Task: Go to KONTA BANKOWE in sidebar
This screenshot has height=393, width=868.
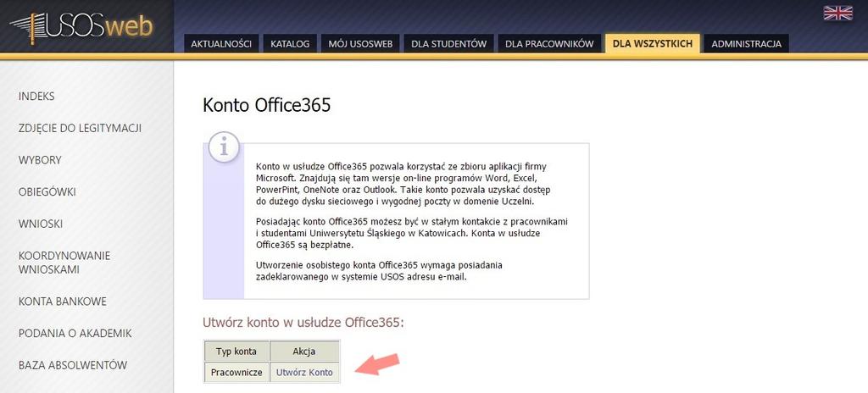Action: [x=63, y=302]
